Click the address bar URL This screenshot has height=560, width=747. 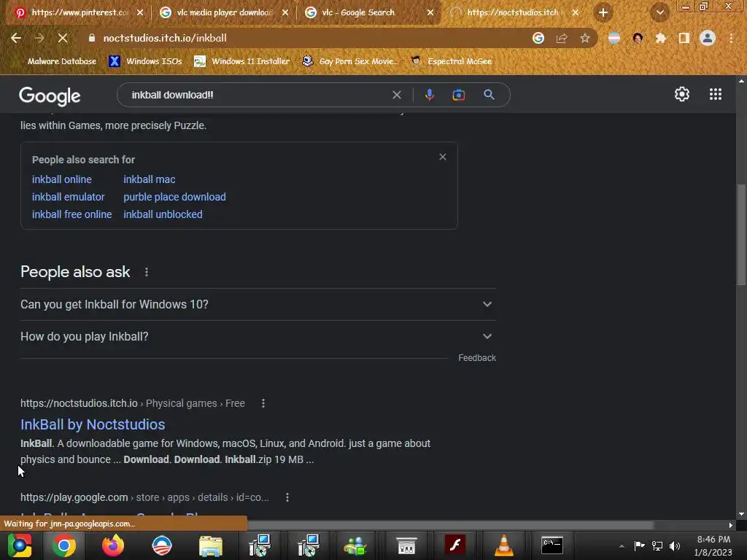165,38
